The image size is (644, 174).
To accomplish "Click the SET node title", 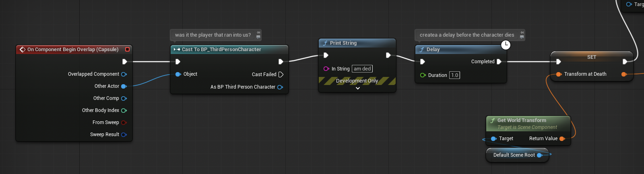I will [591, 57].
